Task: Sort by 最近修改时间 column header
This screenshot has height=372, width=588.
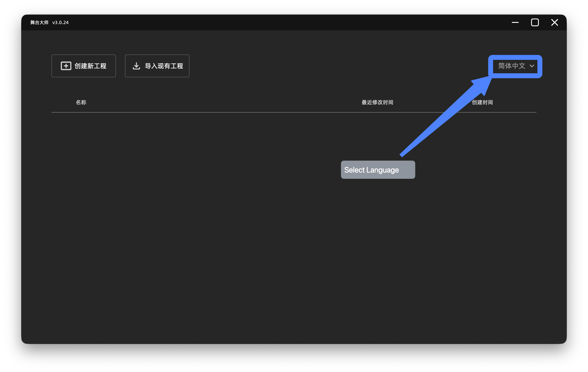Action: coord(377,102)
